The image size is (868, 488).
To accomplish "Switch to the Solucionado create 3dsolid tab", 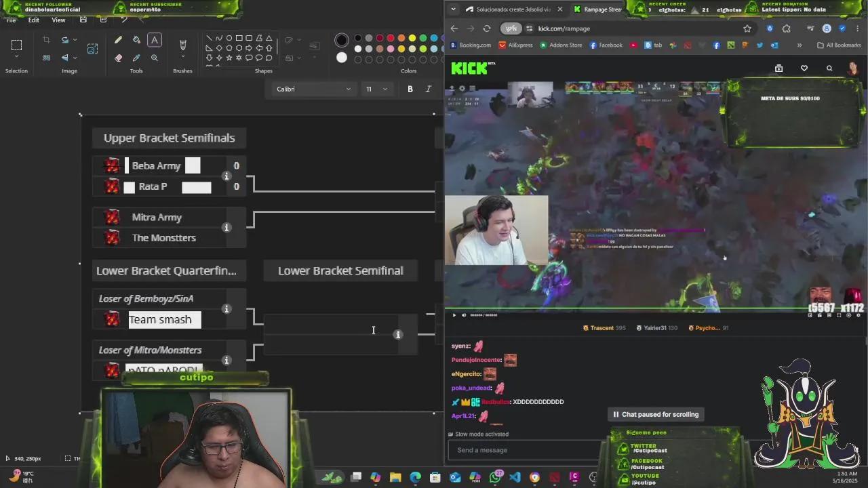I will [514, 9].
